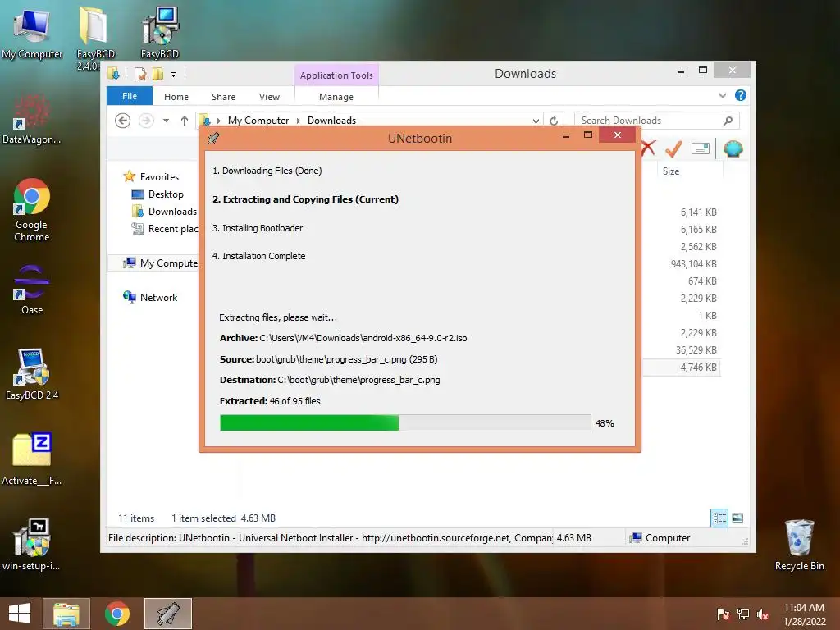840x630 pixels.
Task: Select UNetbootin taskbar button
Action: [x=167, y=614]
